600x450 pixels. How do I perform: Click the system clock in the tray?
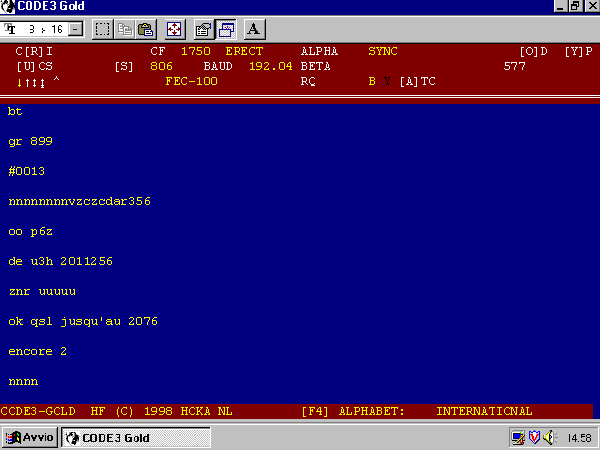[x=578, y=438]
